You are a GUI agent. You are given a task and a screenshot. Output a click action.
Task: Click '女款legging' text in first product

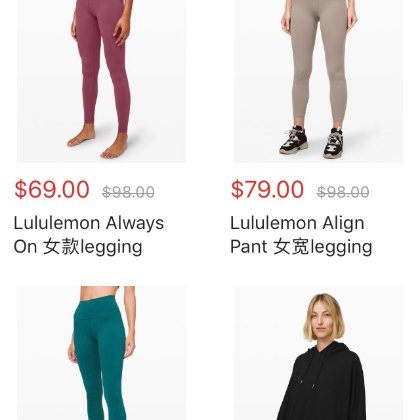pyautogui.click(x=93, y=247)
